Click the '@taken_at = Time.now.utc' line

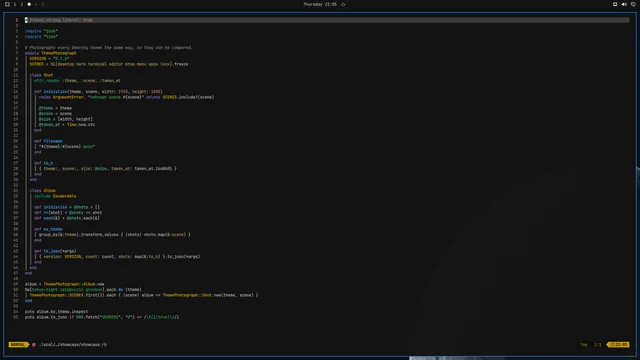67,124
